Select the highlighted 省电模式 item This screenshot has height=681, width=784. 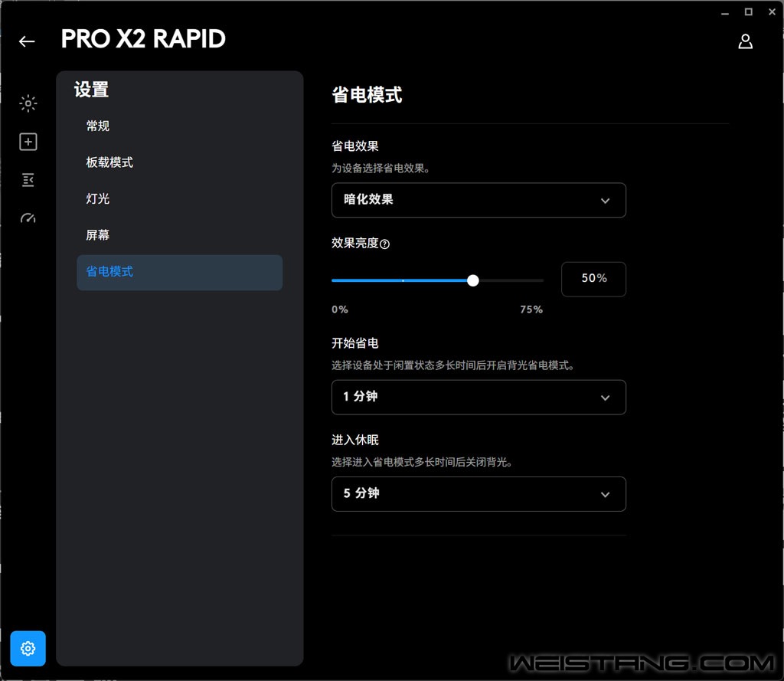[179, 272]
